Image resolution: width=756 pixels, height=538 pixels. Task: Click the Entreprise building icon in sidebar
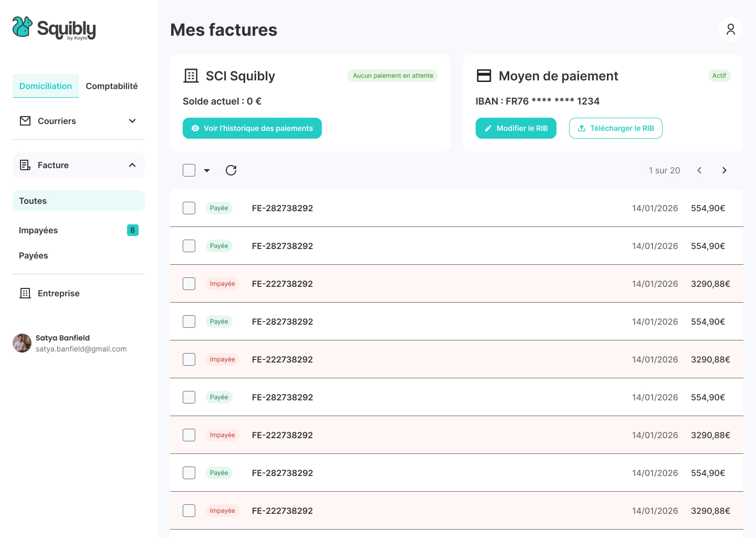pyautogui.click(x=25, y=293)
